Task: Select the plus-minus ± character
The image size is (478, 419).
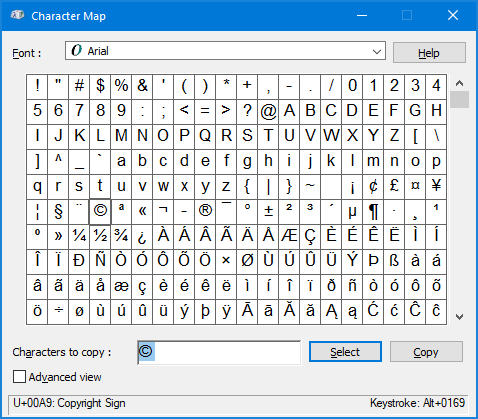Action: tap(268, 212)
